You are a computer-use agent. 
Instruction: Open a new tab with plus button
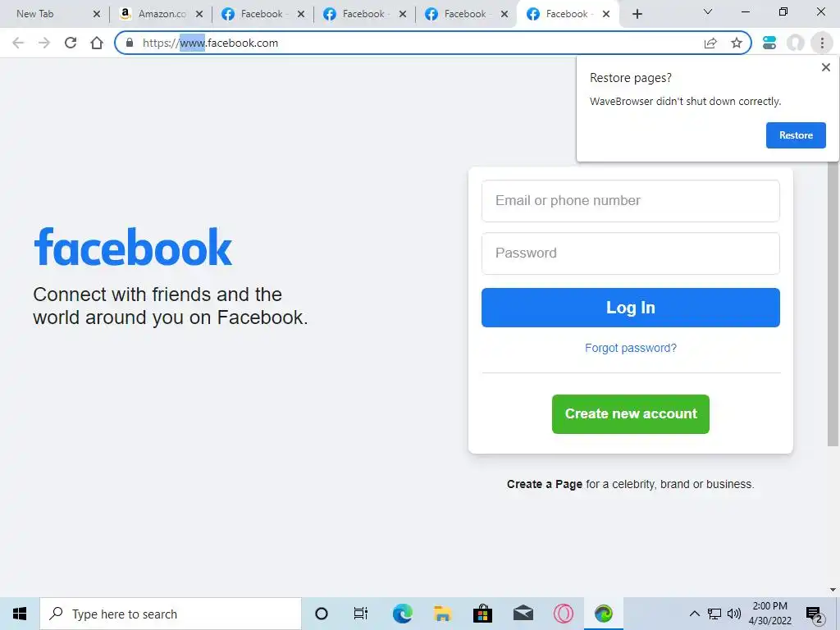coord(637,14)
